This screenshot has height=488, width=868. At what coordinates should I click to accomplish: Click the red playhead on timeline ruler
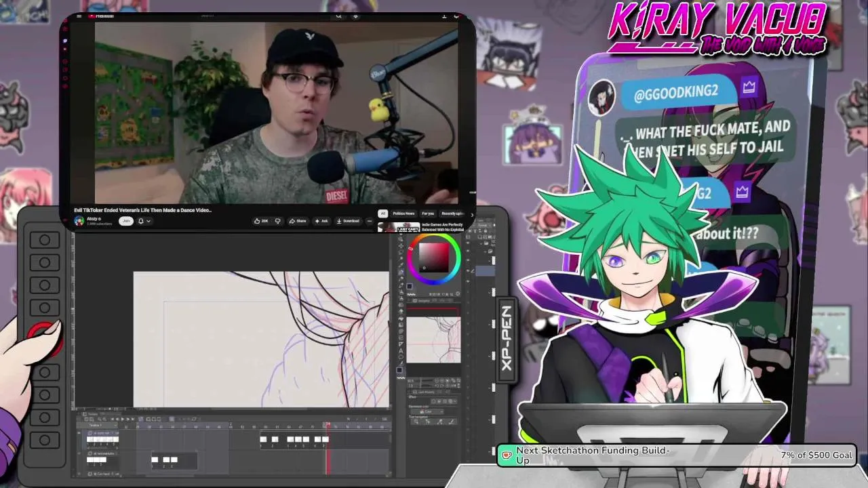[x=328, y=425]
